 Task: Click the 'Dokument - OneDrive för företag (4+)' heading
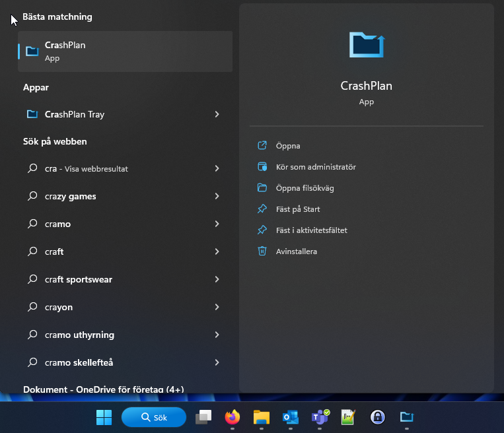[x=104, y=389]
